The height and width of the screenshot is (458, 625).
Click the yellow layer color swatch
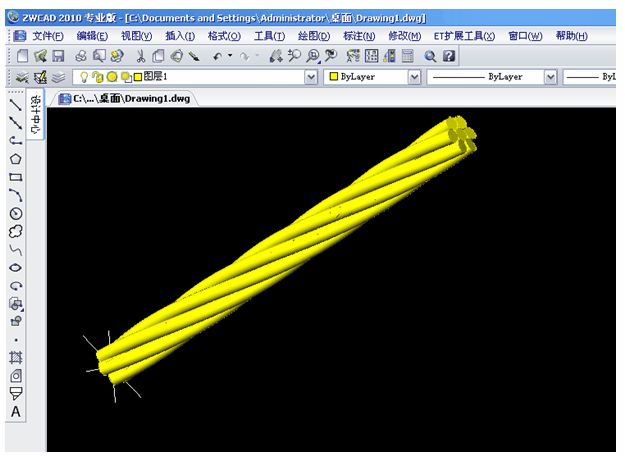pos(139,77)
